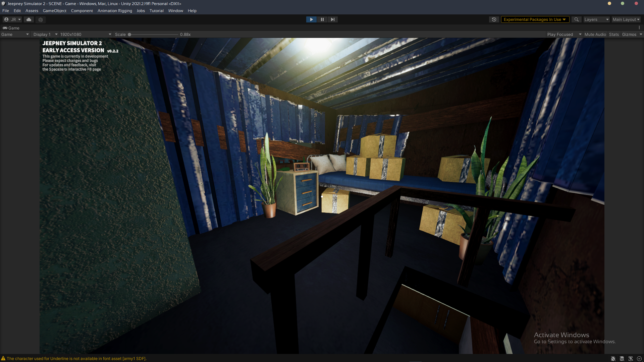Click the Unity logo in title bar
The image size is (644, 362).
[3, 3]
